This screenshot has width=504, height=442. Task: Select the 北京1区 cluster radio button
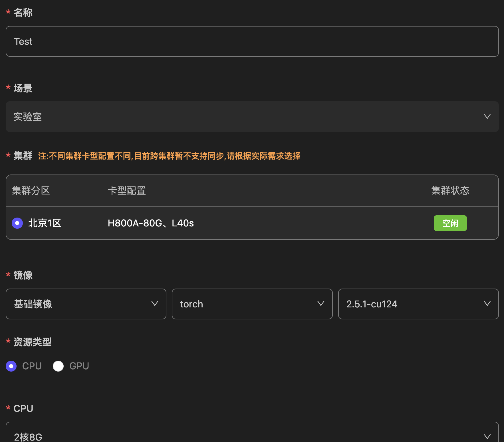click(17, 223)
